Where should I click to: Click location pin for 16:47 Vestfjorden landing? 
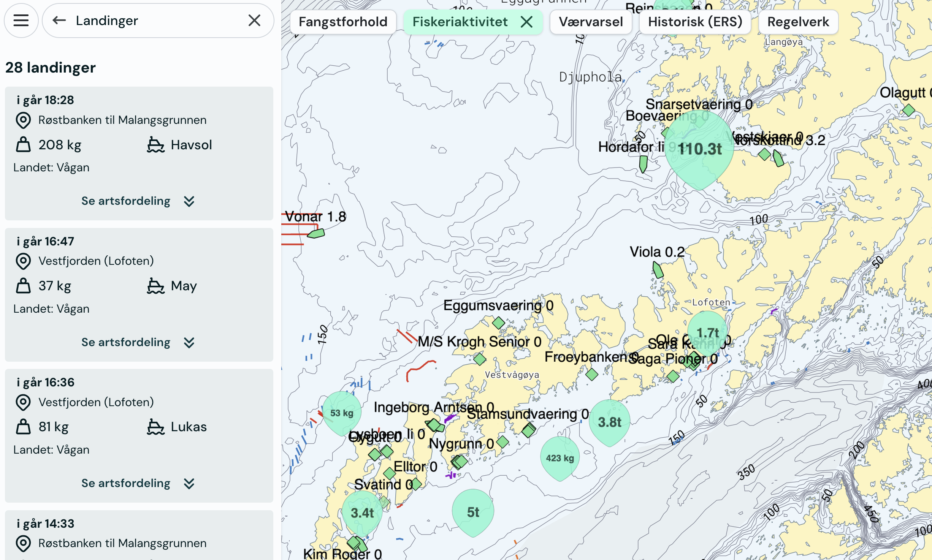pos(23,261)
